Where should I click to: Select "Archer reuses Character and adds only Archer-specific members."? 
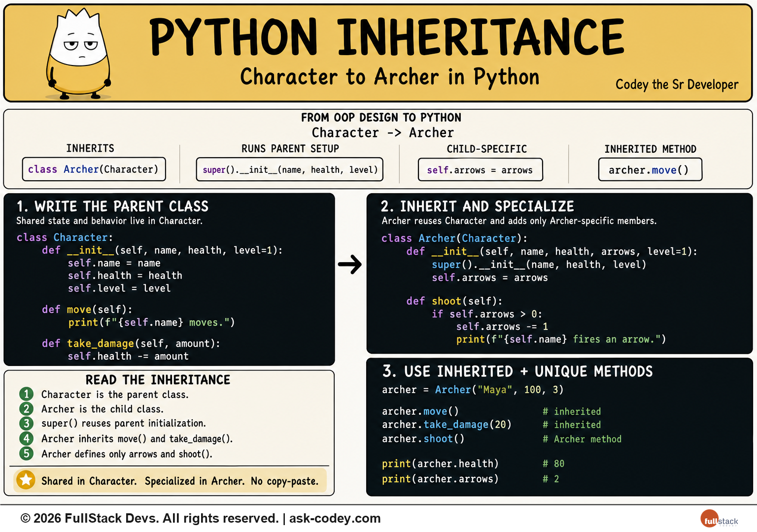pyautogui.click(x=519, y=221)
